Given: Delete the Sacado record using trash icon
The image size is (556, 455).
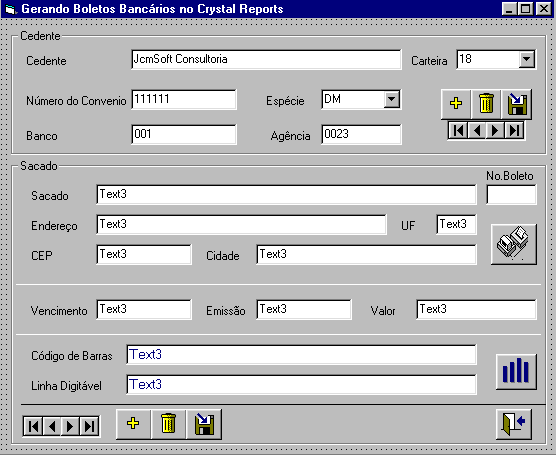Looking at the screenshot, I should pyautogui.click(x=168, y=424).
